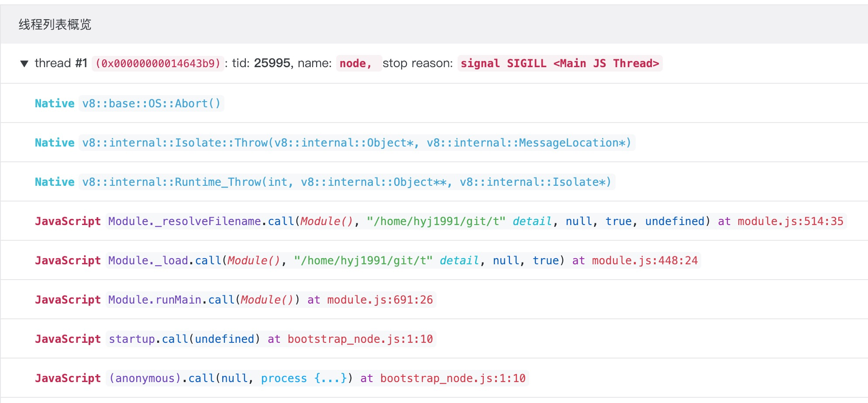Open the Module._resolveFilename.call JavaScript frame
This screenshot has height=403, width=868.
click(476, 221)
